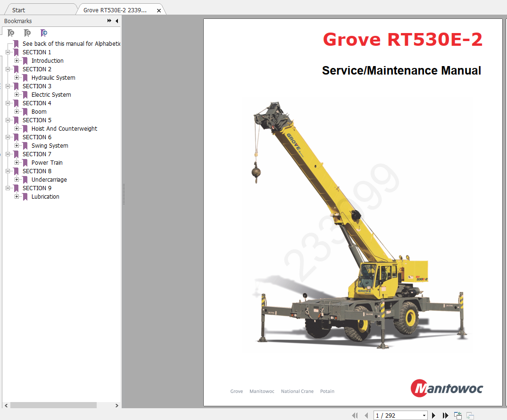This screenshot has width=507, height=420.
Task: Click the double-arrow bookmarks options icon
Action: coord(109,21)
